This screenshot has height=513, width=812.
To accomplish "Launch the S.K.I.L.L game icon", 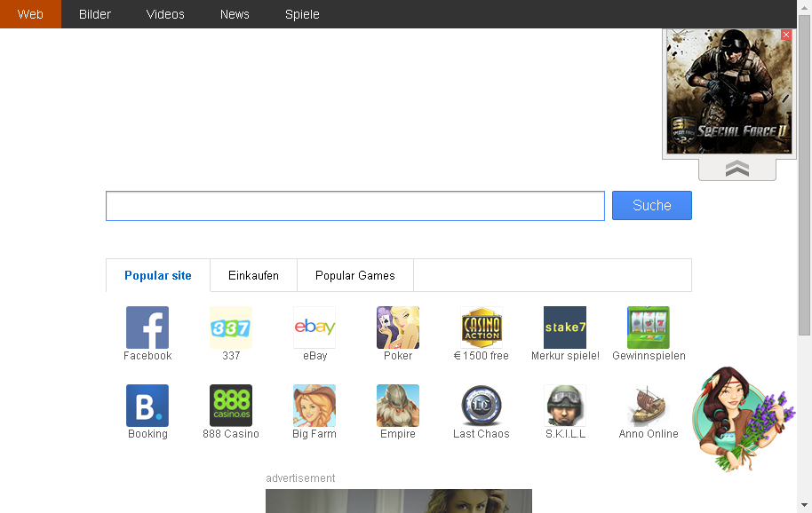I will pos(565,406).
